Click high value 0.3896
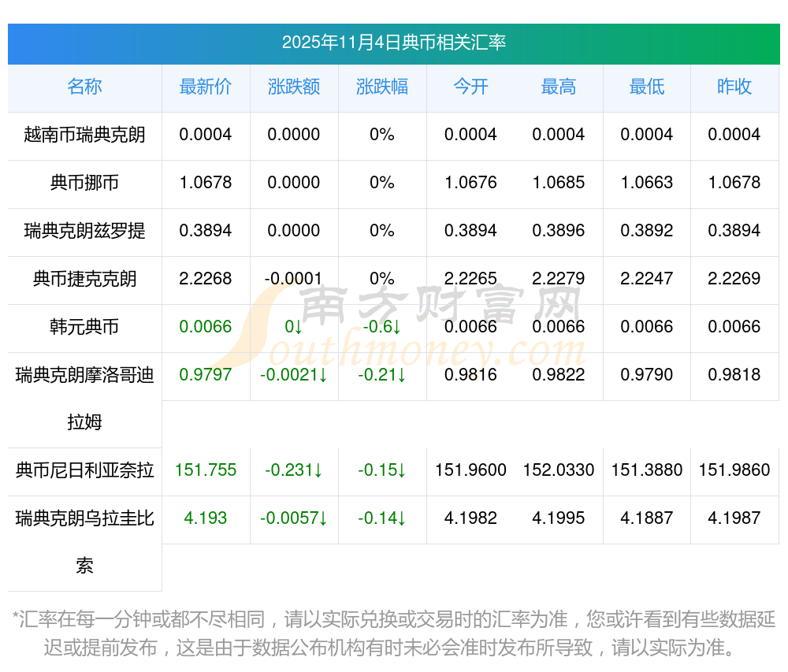 tap(559, 231)
